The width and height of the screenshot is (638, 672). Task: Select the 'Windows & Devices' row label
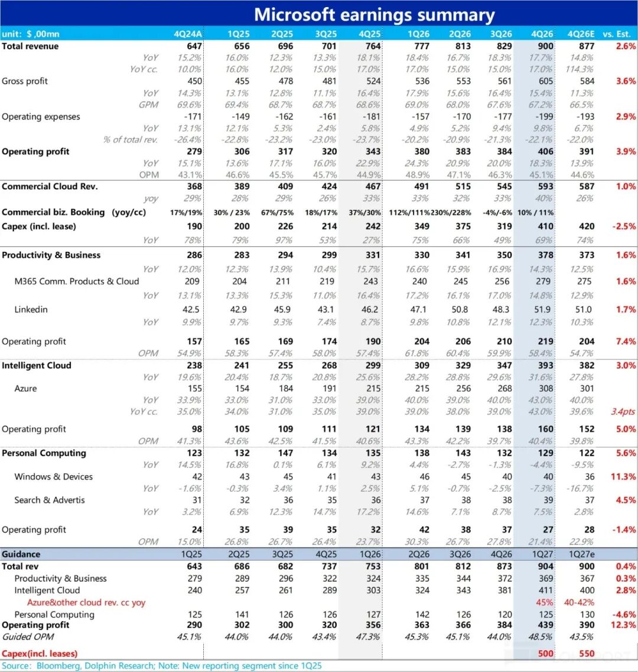point(54,476)
